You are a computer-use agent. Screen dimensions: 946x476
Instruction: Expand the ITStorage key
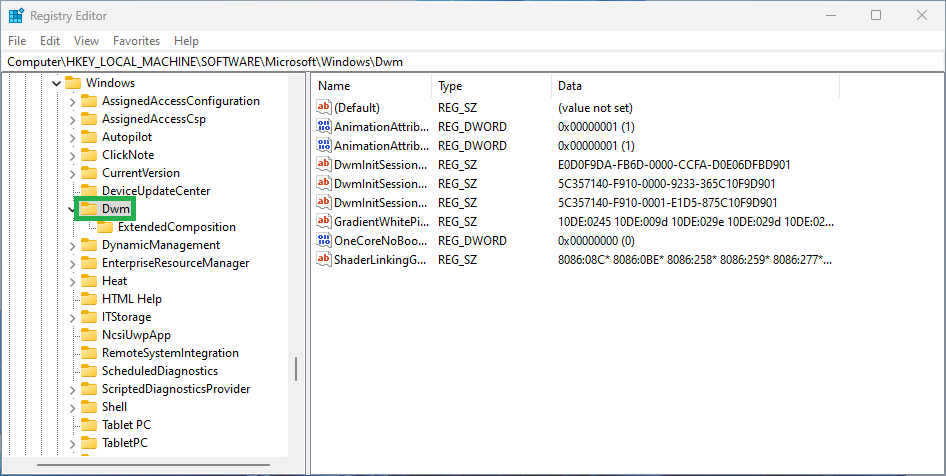pyautogui.click(x=72, y=318)
